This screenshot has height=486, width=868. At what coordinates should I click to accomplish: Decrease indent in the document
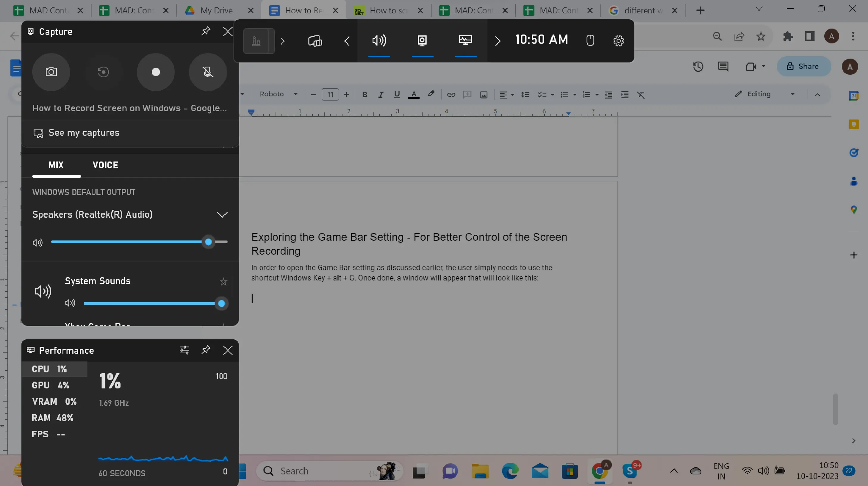pyautogui.click(x=608, y=95)
